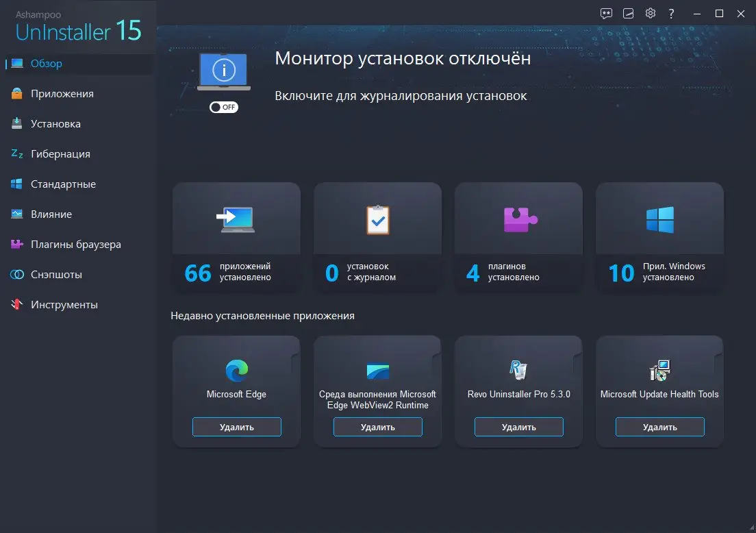756x533 pixels.
Task: Click the Инструменты wrench icon
Action: 16,304
